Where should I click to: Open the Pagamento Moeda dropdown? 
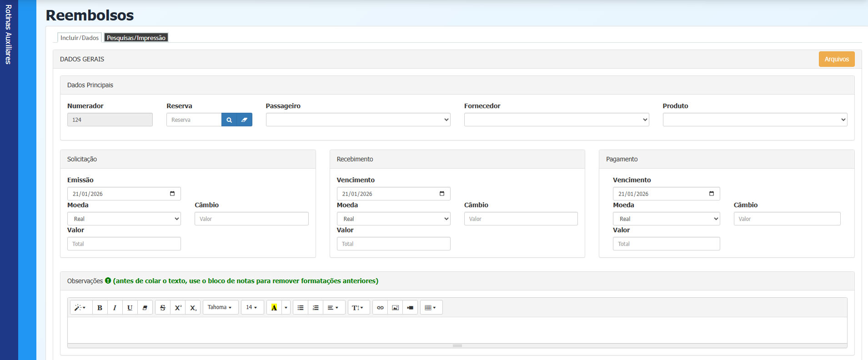tap(667, 219)
